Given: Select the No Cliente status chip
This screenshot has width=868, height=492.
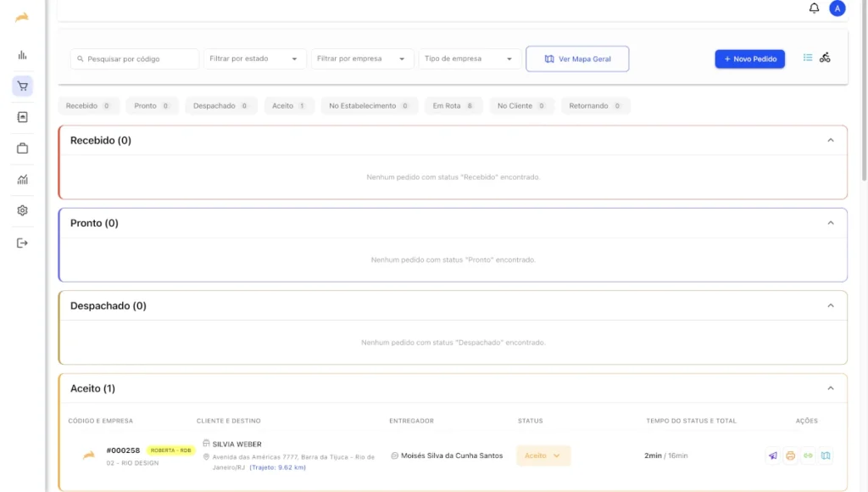Looking at the screenshot, I should coord(521,106).
